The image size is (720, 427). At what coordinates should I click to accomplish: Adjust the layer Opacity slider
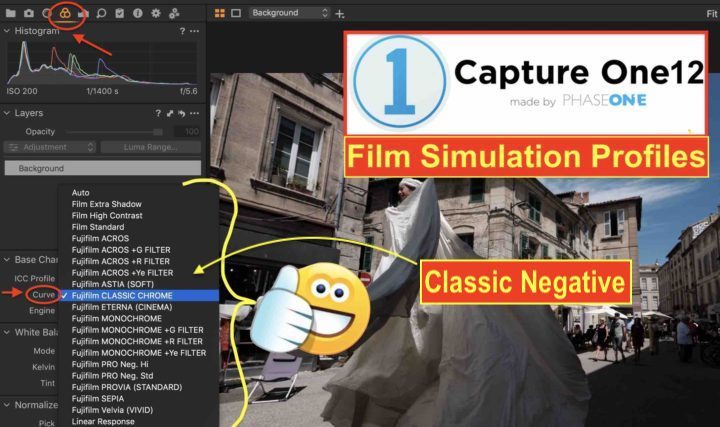click(114, 132)
